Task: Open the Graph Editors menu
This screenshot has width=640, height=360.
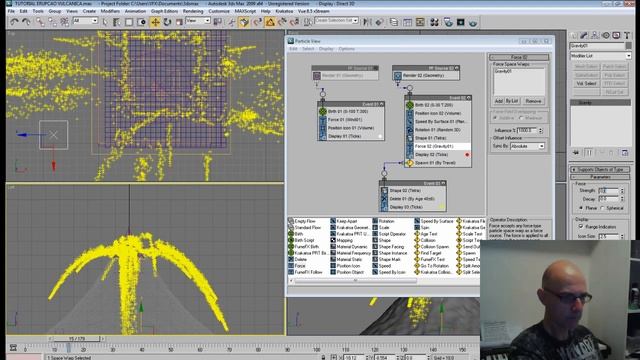Action: point(164,11)
